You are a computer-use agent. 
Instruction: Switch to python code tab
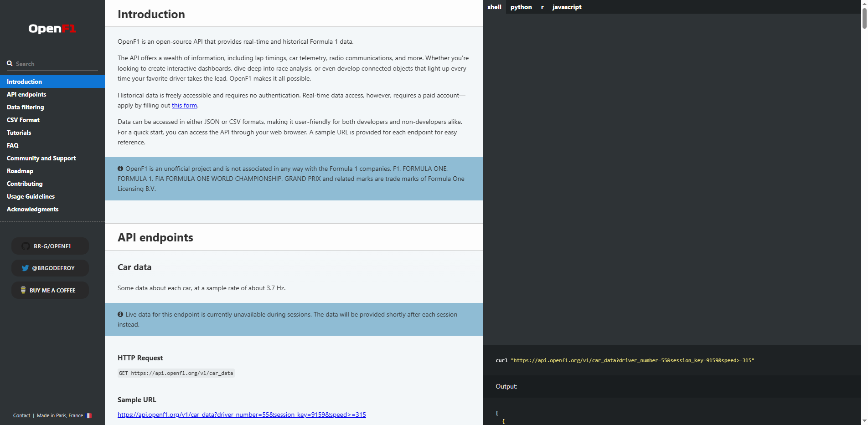521,7
